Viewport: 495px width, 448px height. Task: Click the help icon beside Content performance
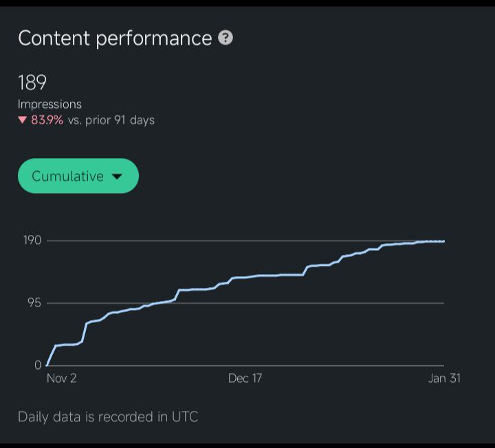[x=225, y=38]
